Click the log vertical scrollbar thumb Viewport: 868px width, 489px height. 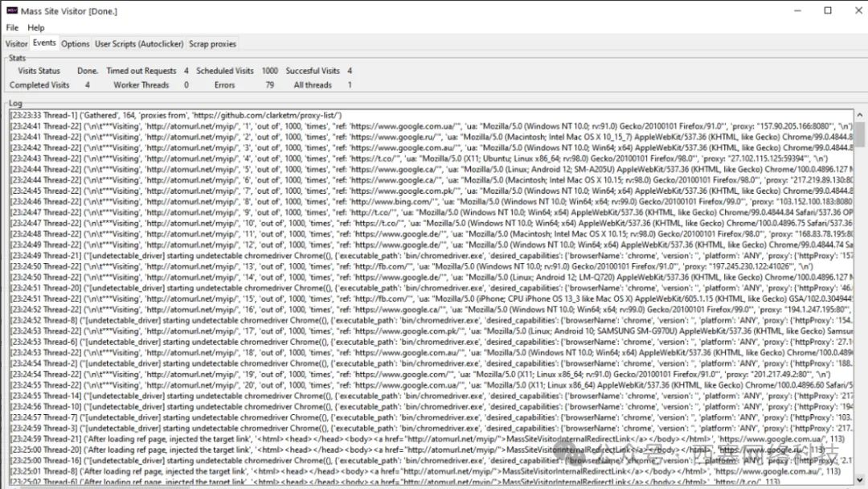click(860, 134)
